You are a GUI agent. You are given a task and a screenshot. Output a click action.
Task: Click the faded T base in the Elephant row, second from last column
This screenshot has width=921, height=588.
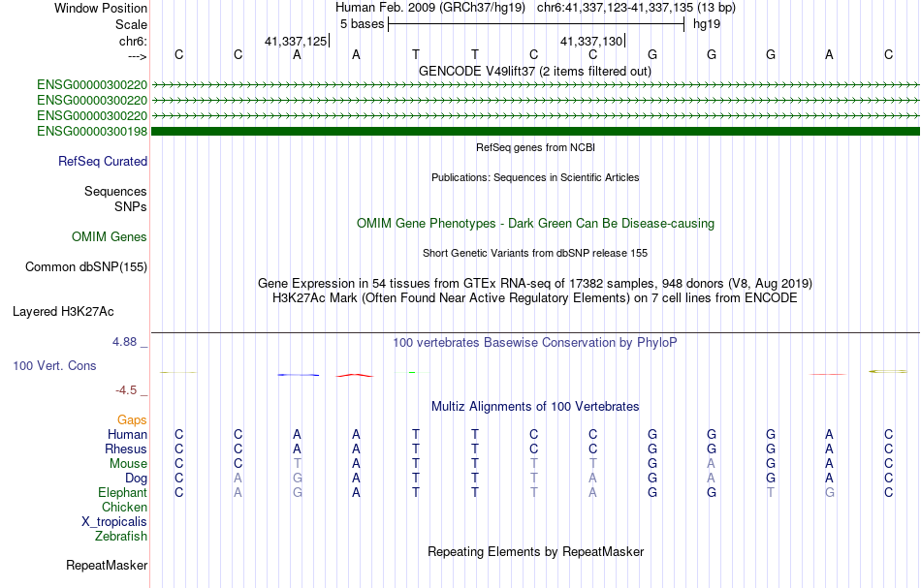point(770,493)
